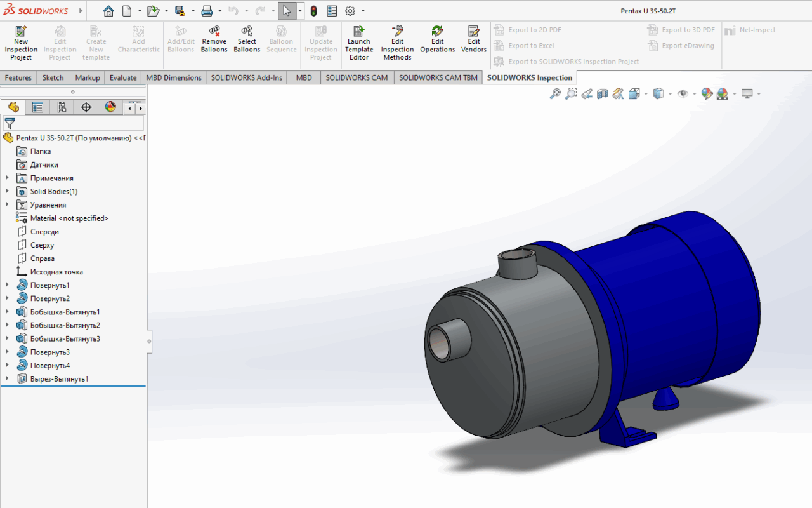812x508 pixels.
Task: Select the Сверху plane
Action: pyautogui.click(x=42, y=245)
